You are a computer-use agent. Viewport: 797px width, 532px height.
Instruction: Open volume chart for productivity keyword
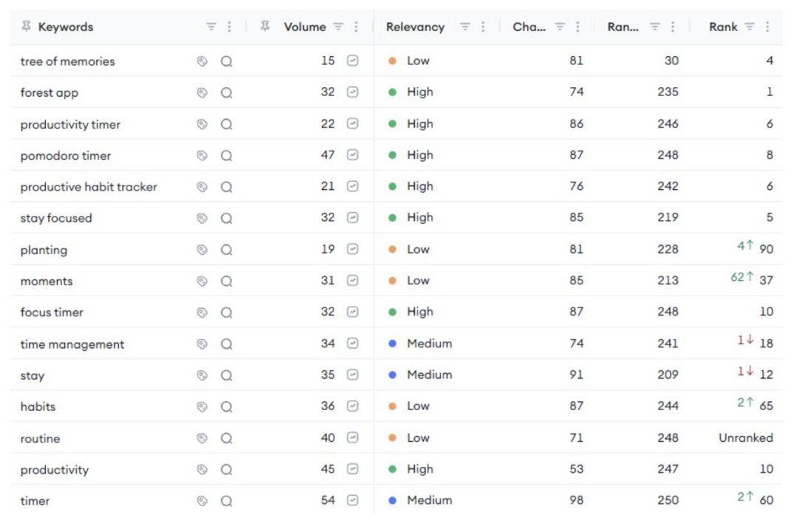(x=353, y=469)
